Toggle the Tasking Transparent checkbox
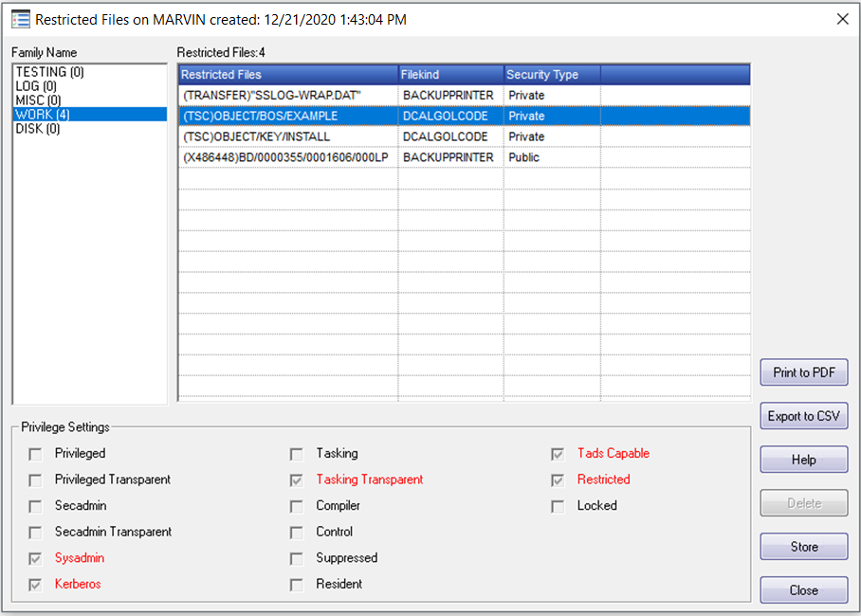This screenshot has height=616, width=861. (x=297, y=480)
